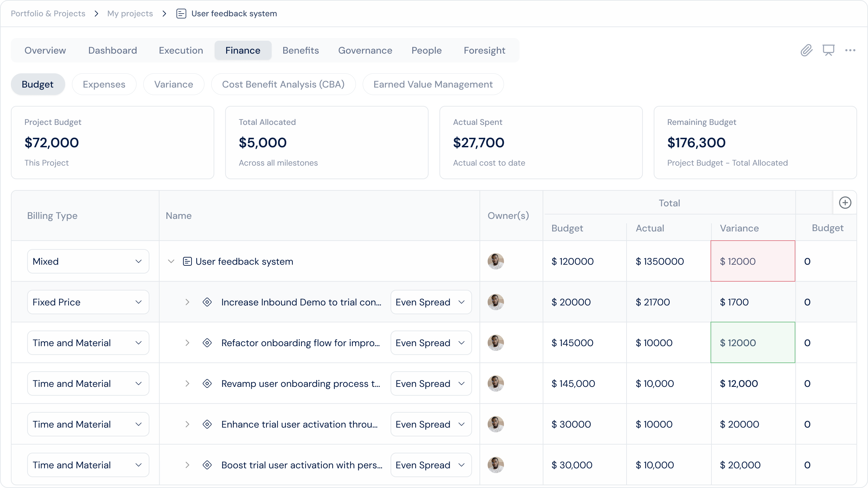Open Even Spread dropdown for Revamp user onboarding
The height and width of the screenshot is (488, 868).
click(431, 383)
